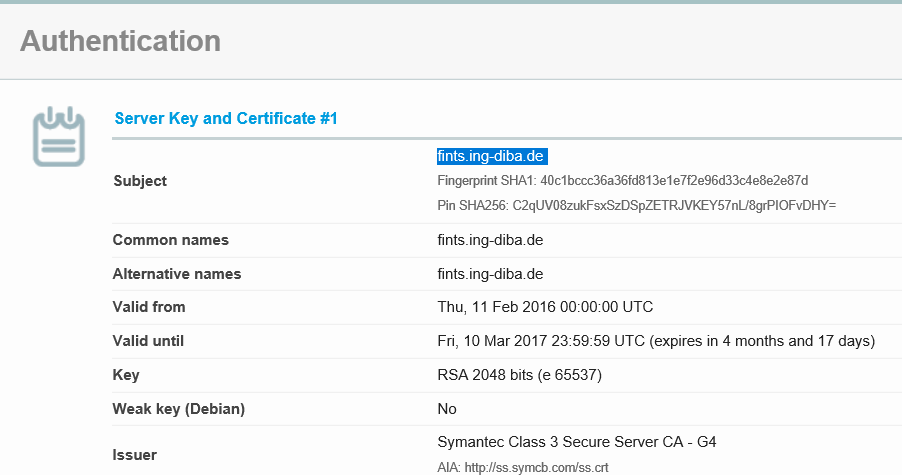Click the Alternative names row label
This screenshot has width=902, height=475.
pos(177,274)
